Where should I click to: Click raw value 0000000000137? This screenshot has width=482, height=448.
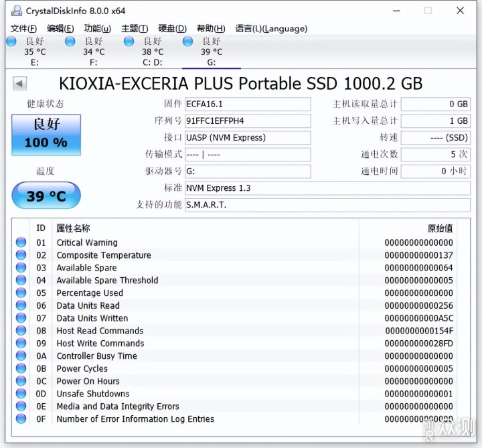tap(418, 255)
